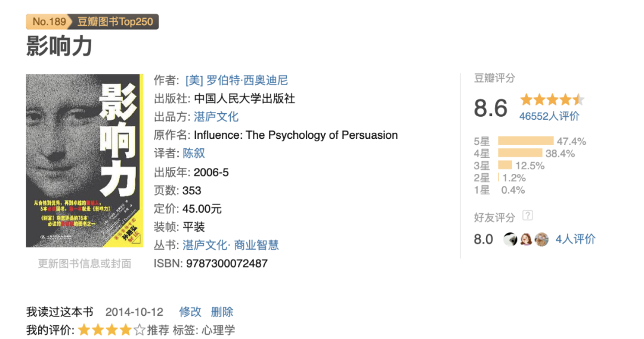
Task: Click the read date 2014-10-12
Action: click(134, 312)
